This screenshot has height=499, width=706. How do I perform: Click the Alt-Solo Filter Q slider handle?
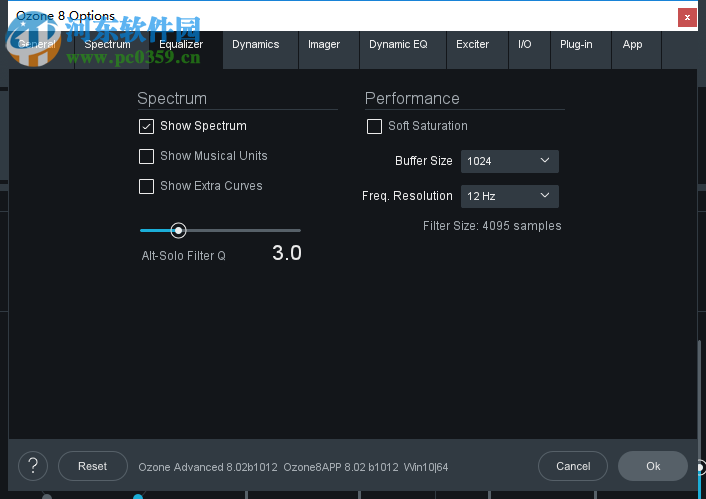178,231
